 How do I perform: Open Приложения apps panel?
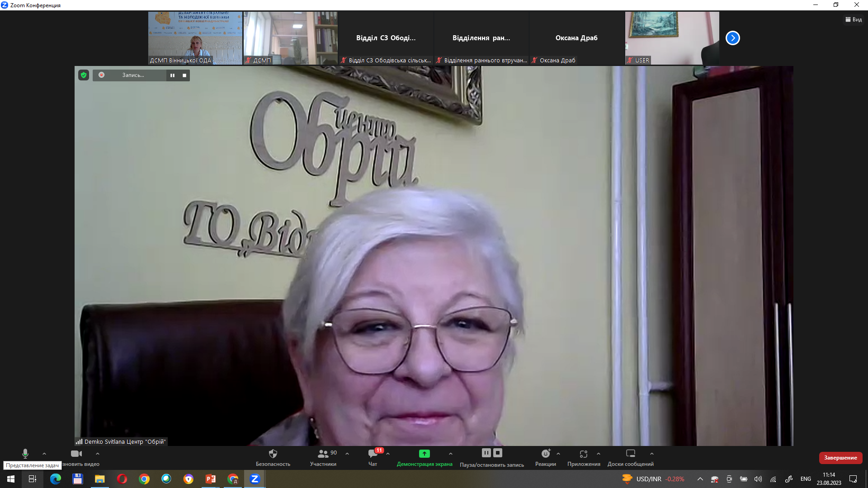(x=584, y=457)
